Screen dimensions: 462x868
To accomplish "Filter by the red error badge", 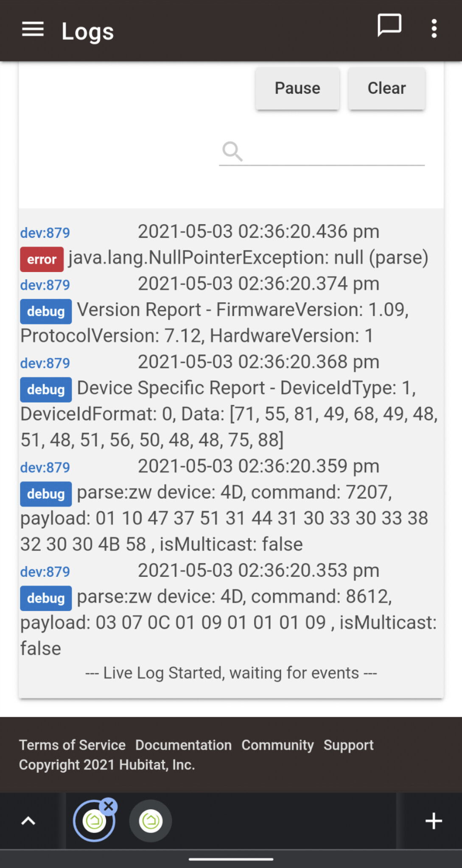I will click(42, 259).
